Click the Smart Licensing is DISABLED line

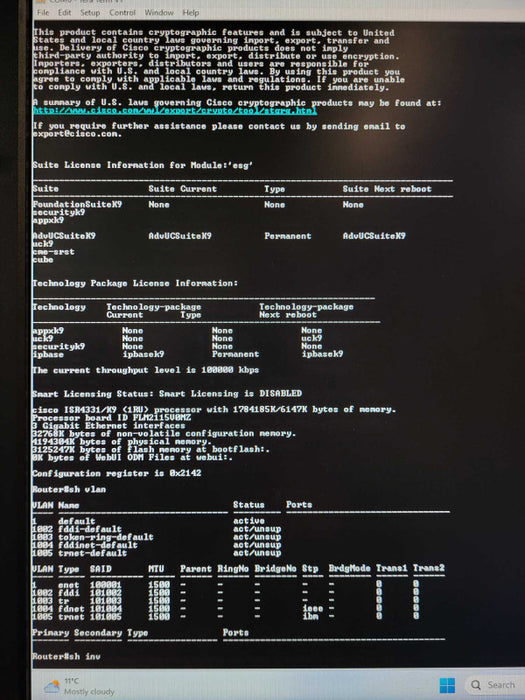[167, 393]
